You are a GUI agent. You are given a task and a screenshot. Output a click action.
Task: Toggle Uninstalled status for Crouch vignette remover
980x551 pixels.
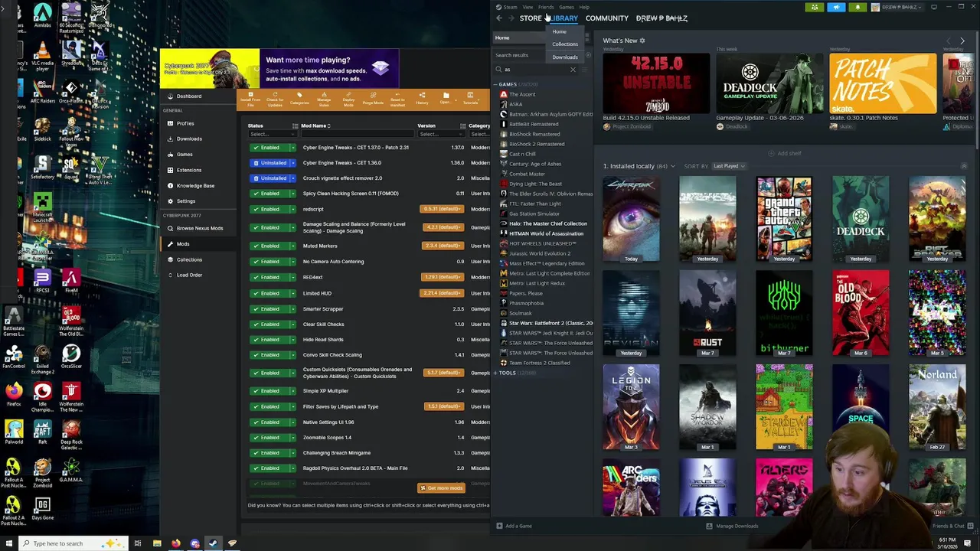click(269, 178)
